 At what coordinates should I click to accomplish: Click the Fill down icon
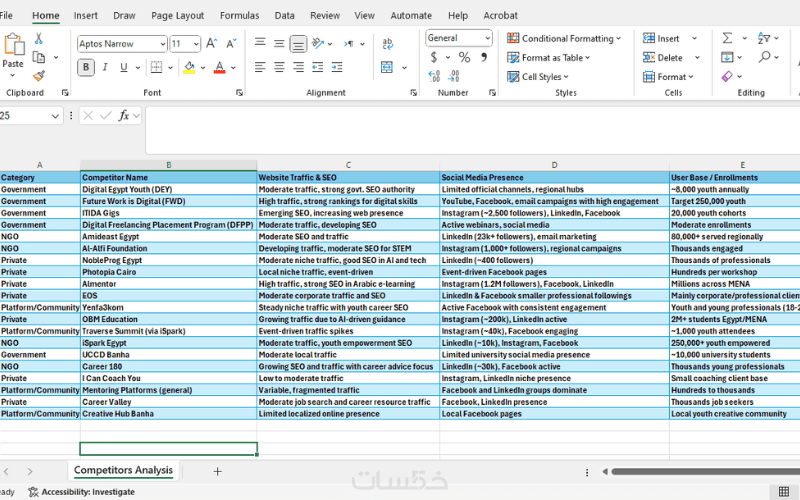[727, 57]
